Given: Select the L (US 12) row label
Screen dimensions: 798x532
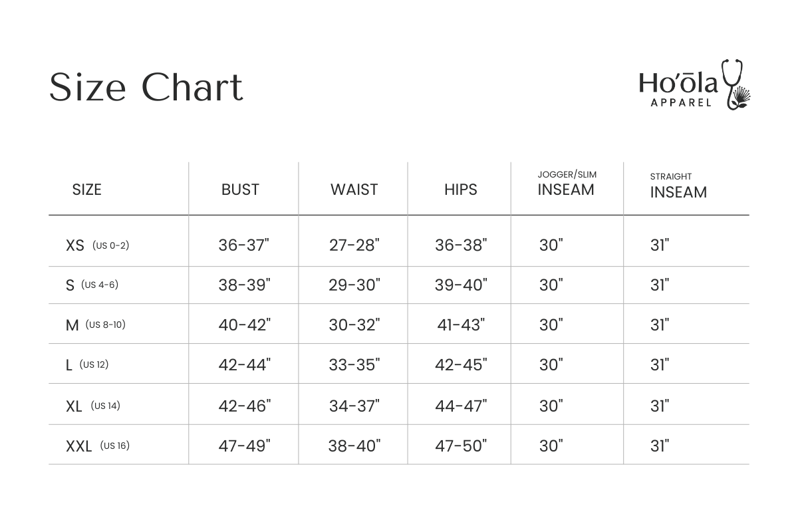Looking at the screenshot, I should point(87,365).
